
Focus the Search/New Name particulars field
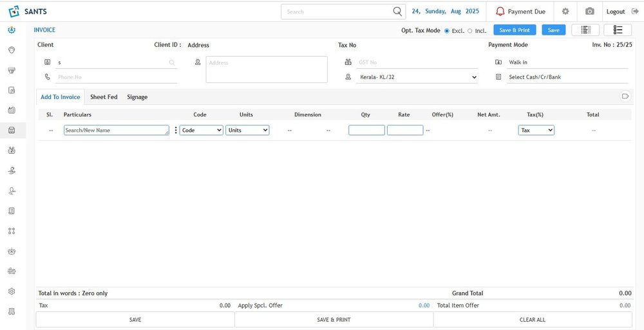click(116, 130)
